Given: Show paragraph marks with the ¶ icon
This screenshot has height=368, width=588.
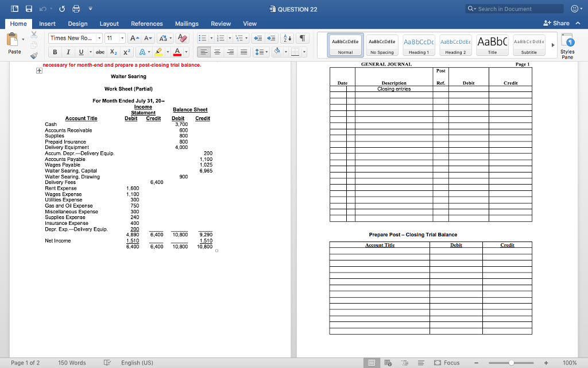Looking at the screenshot, I should (303, 39).
